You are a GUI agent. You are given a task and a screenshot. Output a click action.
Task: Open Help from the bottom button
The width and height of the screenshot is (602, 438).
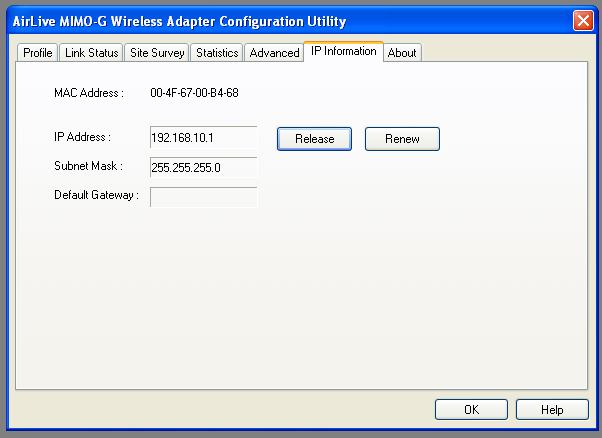(552, 410)
